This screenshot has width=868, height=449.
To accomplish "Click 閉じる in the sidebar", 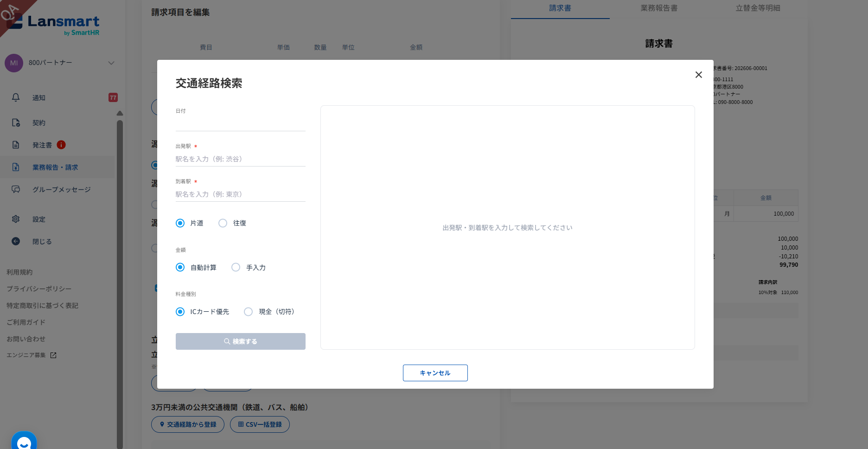I will click(x=42, y=242).
